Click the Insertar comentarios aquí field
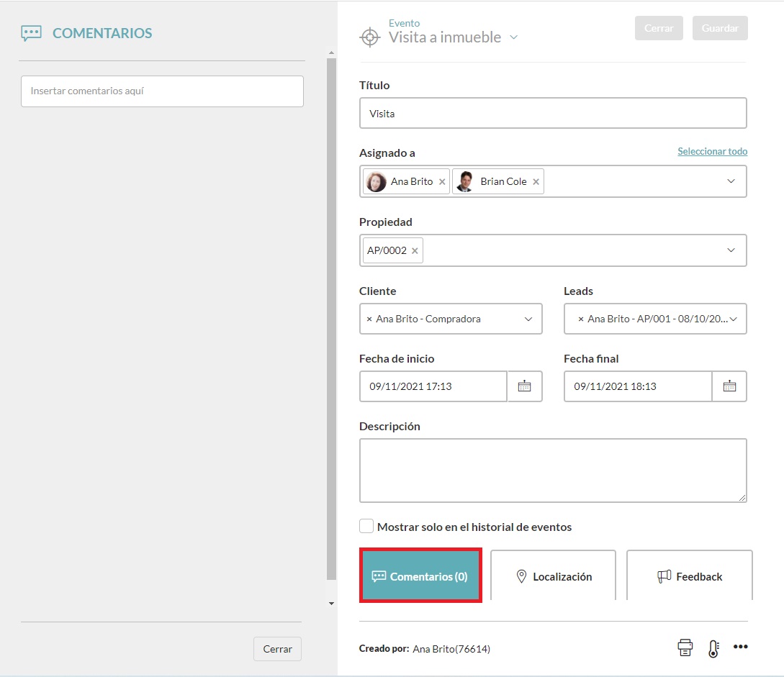Viewport: 784px width, 677px height. 162,91
